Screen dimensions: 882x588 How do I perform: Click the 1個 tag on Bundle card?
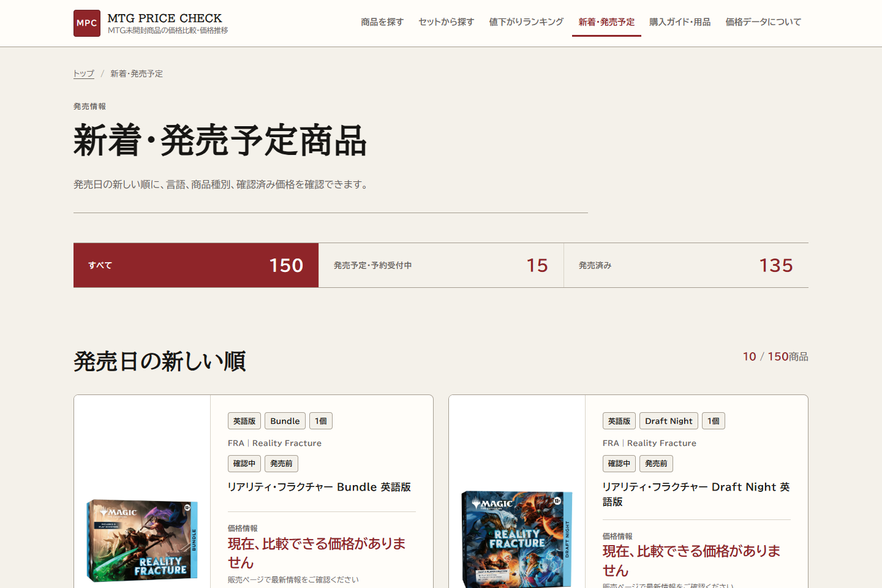tap(321, 421)
